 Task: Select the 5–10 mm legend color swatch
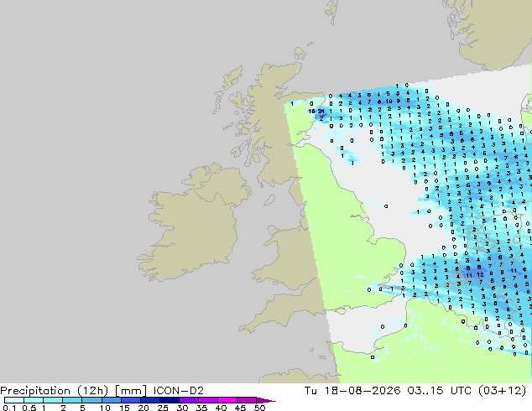point(92,400)
